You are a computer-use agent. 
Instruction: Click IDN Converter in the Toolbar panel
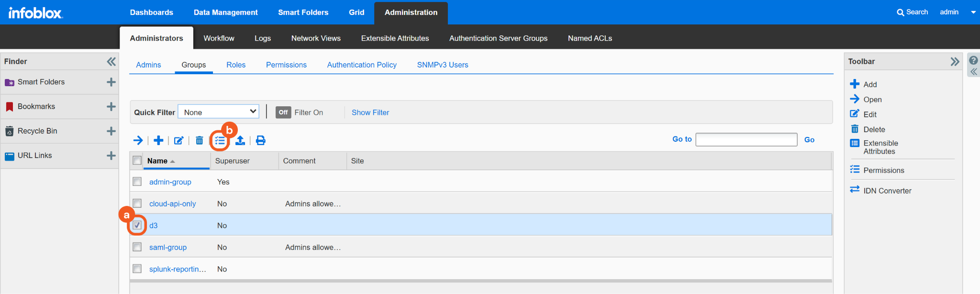tap(887, 191)
